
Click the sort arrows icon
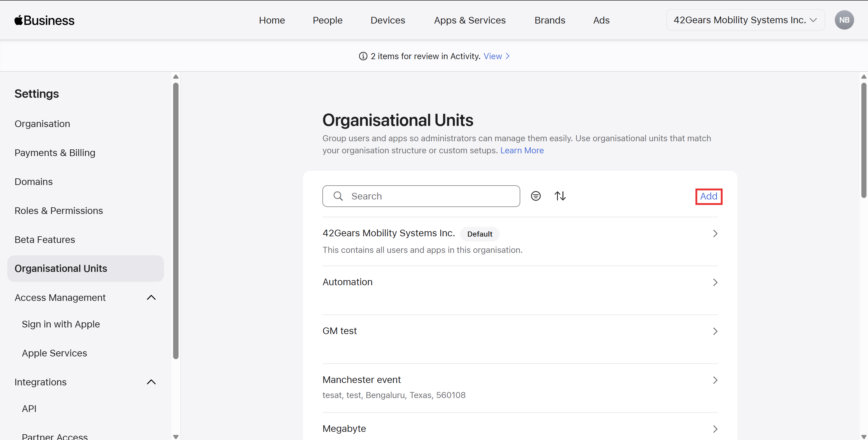click(560, 196)
